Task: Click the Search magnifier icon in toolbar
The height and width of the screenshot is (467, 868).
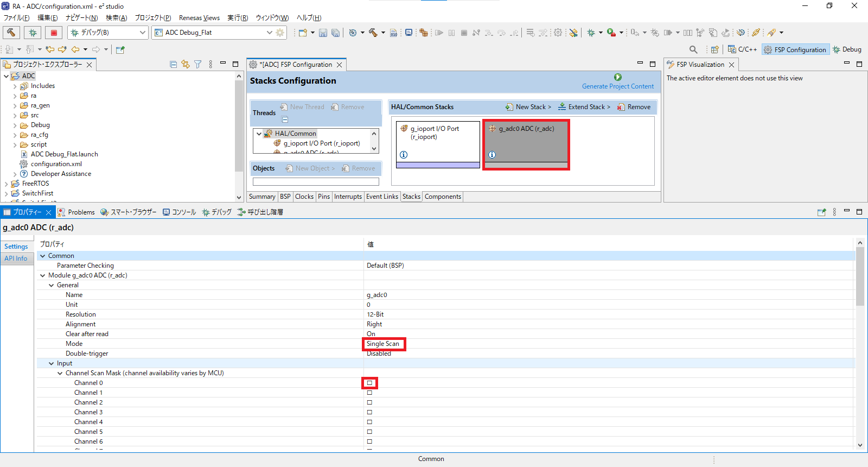Action: pyautogui.click(x=693, y=49)
